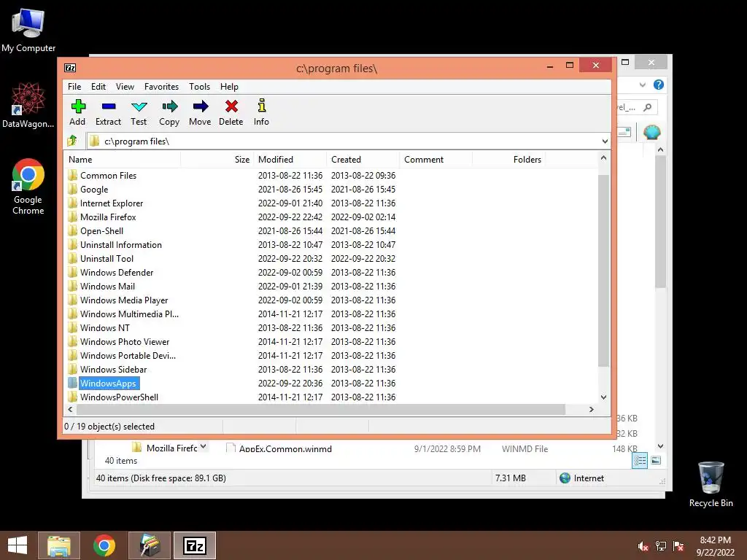Open the Recycle Bin desktop icon
This screenshot has height=560, width=747.
pyautogui.click(x=711, y=484)
